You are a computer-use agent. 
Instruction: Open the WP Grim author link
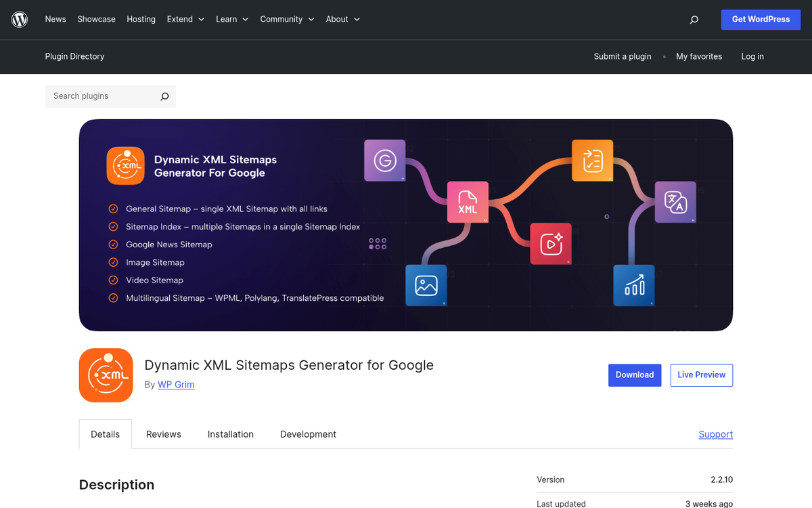176,384
